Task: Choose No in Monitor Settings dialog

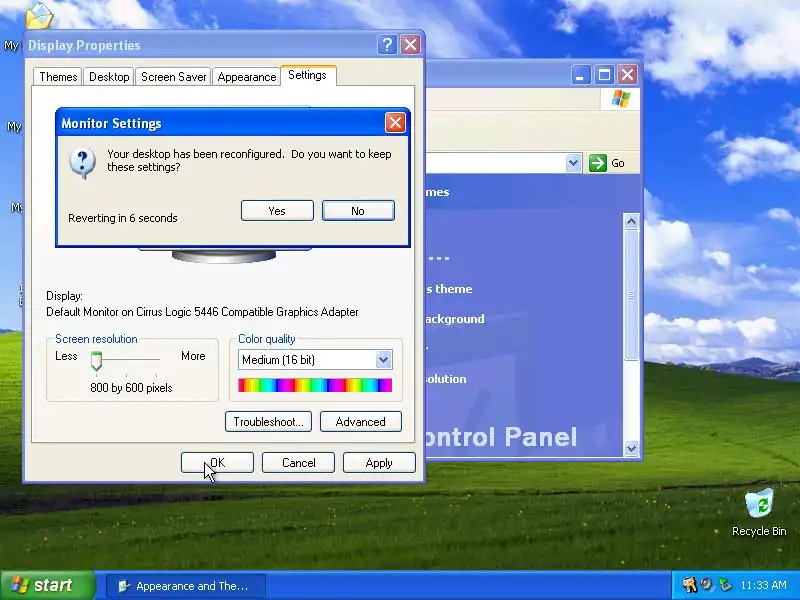Action: click(x=358, y=211)
